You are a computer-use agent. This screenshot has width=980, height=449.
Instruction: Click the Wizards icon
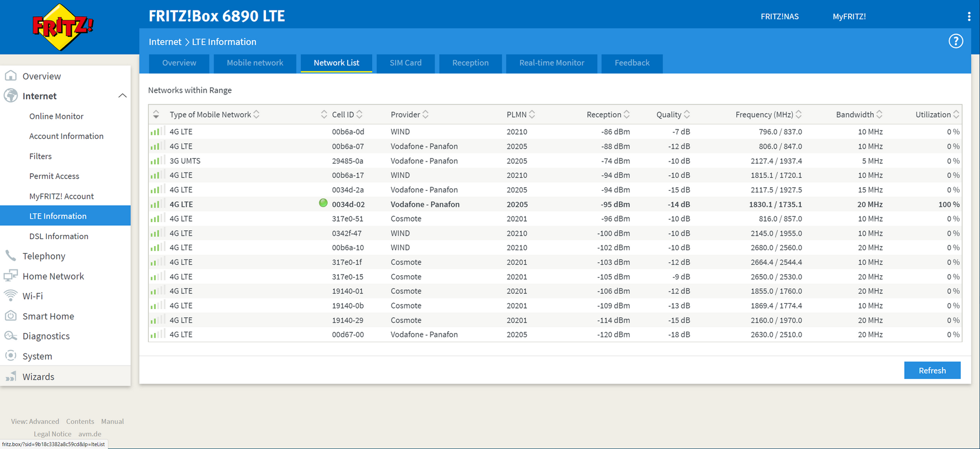(10, 376)
